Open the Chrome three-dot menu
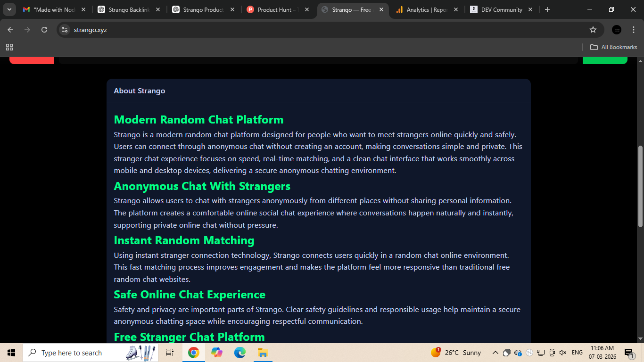This screenshot has height=362, width=644. click(634, 29)
